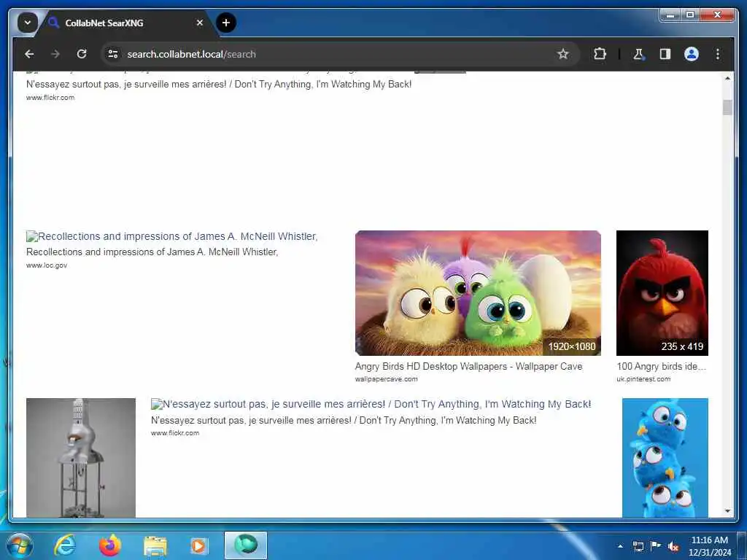Open the clock showing 11:16 AM

click(x=709, y=546)
